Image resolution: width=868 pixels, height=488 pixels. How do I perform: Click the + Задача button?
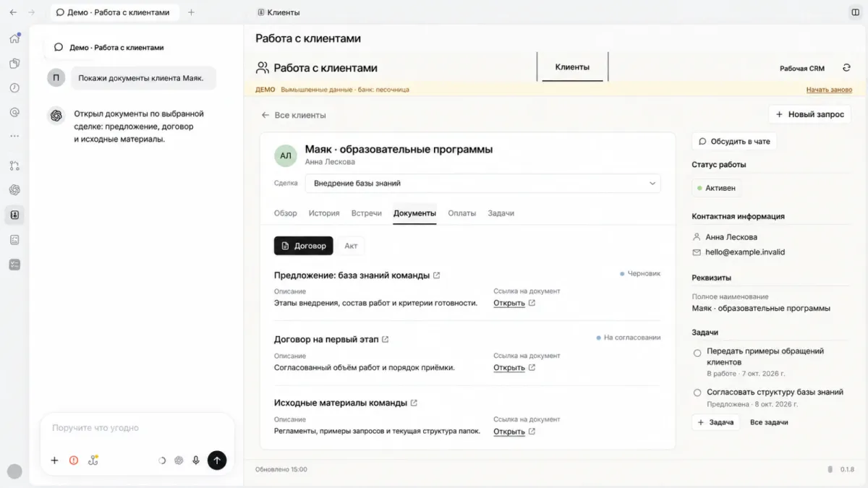(x=715, y=422)
